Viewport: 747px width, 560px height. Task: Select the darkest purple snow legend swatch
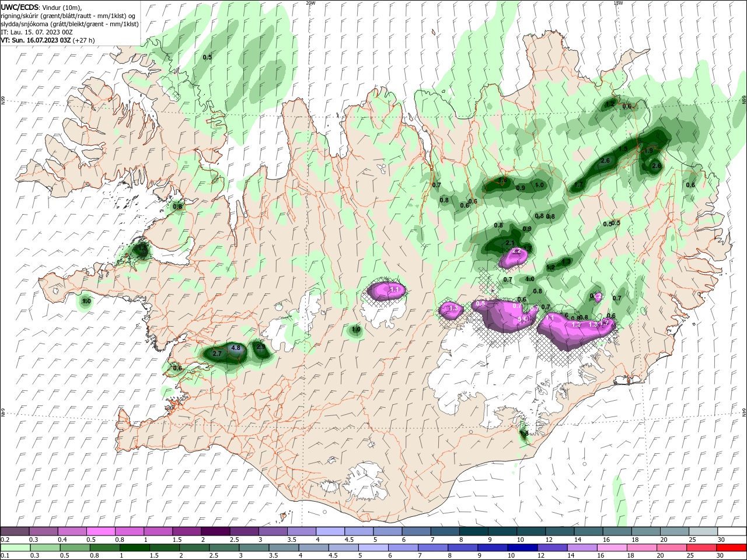[215, 531]
